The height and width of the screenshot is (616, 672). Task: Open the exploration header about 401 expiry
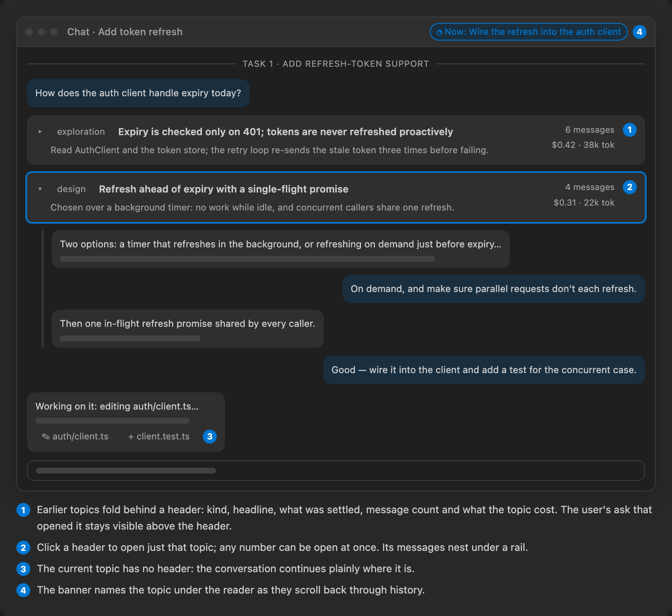coord(336,140)
